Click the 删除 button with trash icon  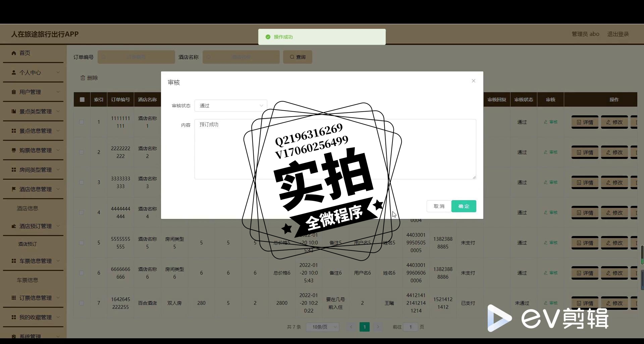[x=89, y=78]
